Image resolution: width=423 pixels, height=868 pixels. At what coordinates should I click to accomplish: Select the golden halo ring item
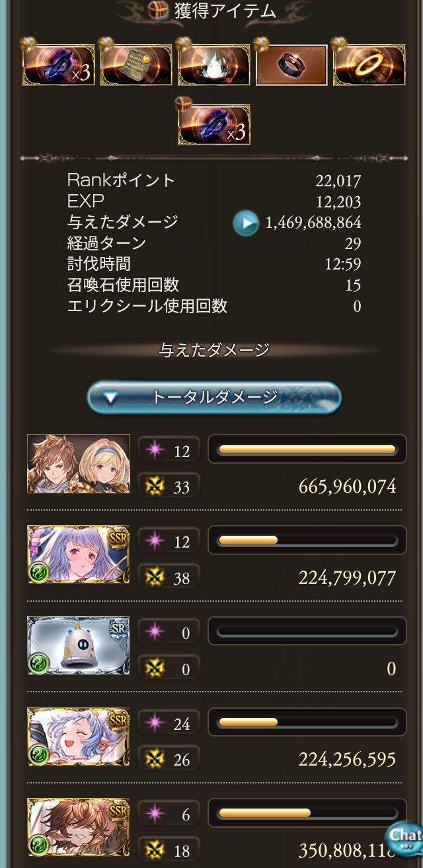pos(369,64)
